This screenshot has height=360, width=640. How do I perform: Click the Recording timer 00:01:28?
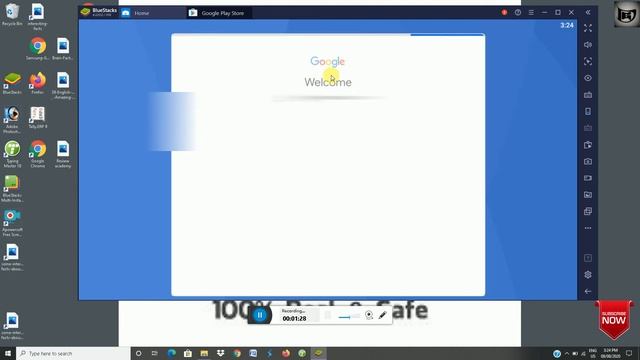(x=294, y=318)
